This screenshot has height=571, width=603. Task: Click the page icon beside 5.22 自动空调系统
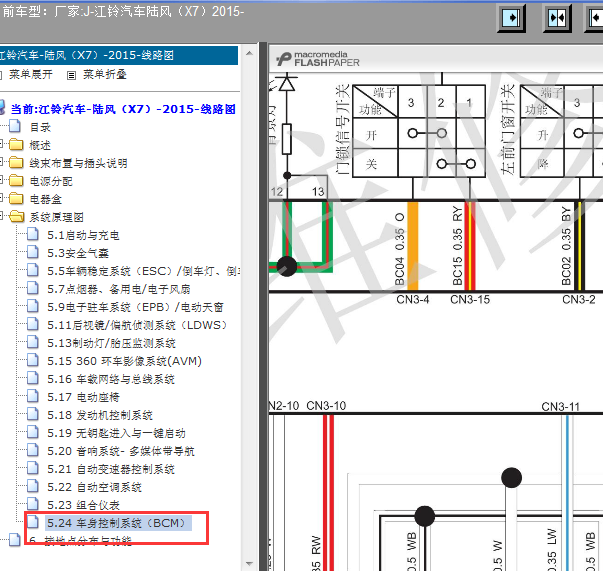[x=33, y=486]
